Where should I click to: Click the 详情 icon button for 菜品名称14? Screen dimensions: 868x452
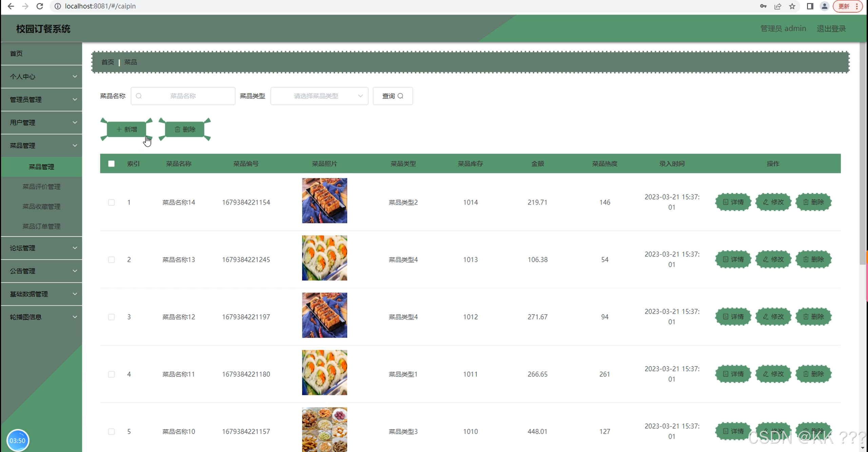[733, 202]
